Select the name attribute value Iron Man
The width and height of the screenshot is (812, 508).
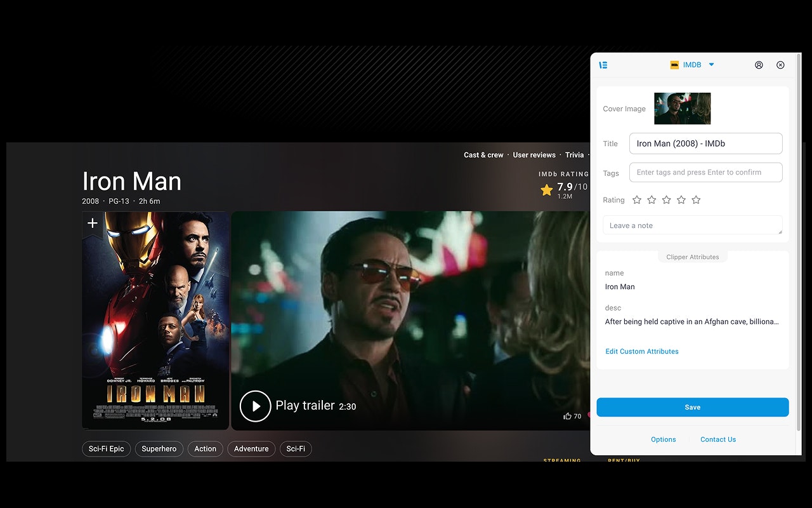pos(620,287)
